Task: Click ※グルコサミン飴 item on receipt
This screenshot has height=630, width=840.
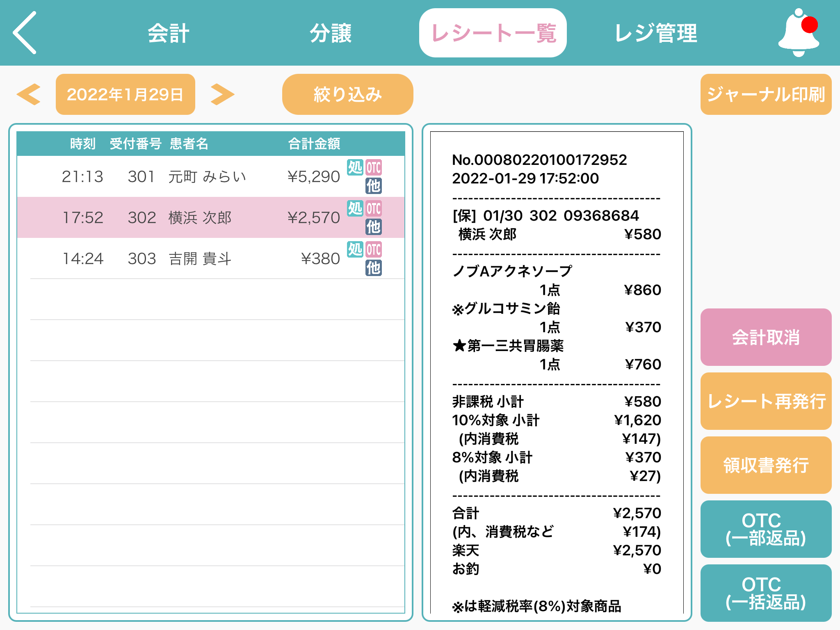Action: [x=506, y=308]
